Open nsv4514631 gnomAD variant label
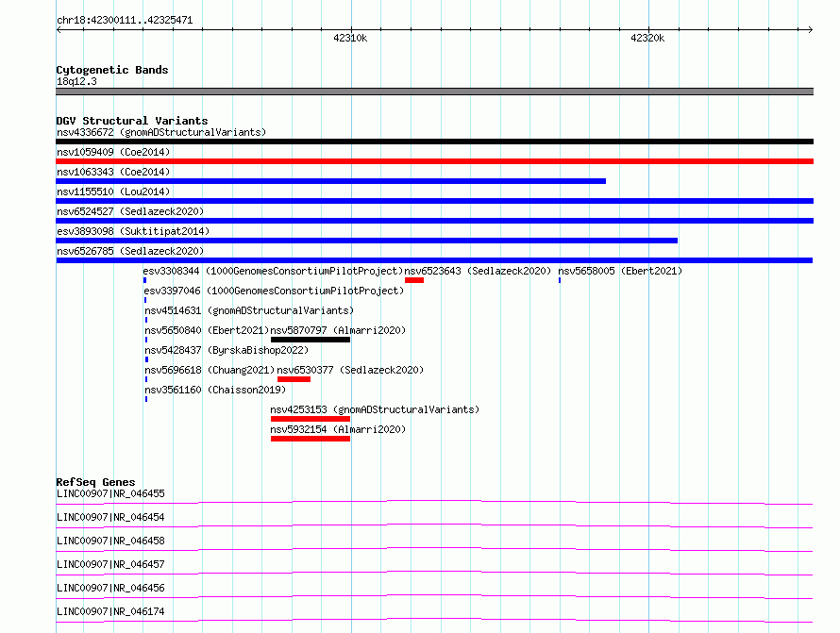This screenshot has height=633, width=840. click(x=249, y=310)
